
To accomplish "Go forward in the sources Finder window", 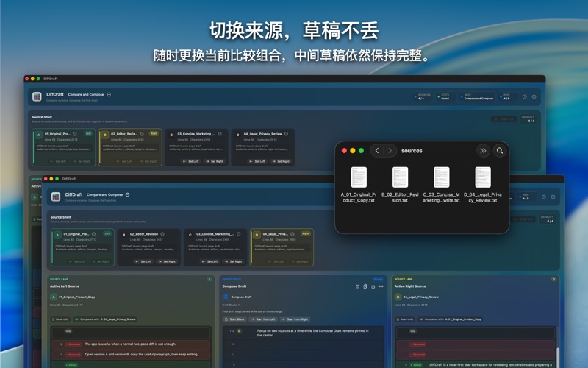I will pyautogui.click(x=390, y=151).
